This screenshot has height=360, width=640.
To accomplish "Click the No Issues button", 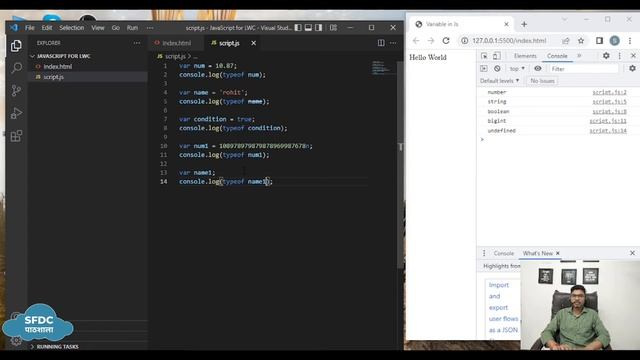I will click(x=542, y=81).
